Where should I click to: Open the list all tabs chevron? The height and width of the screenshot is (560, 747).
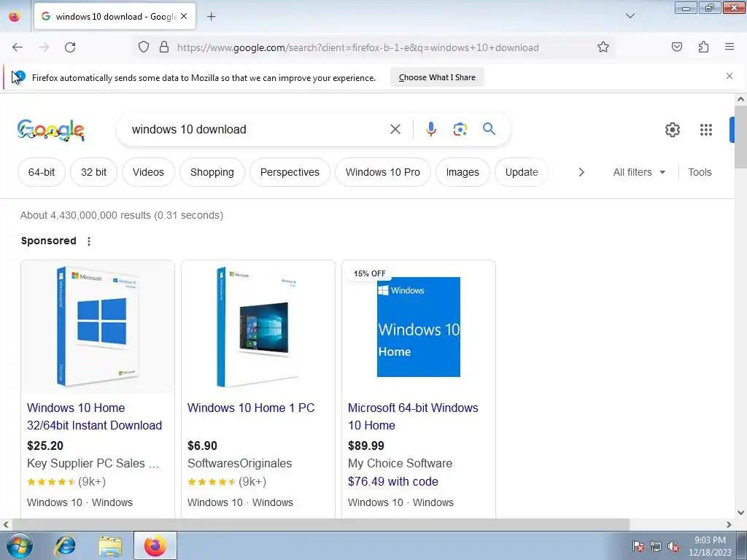point(630,16)
